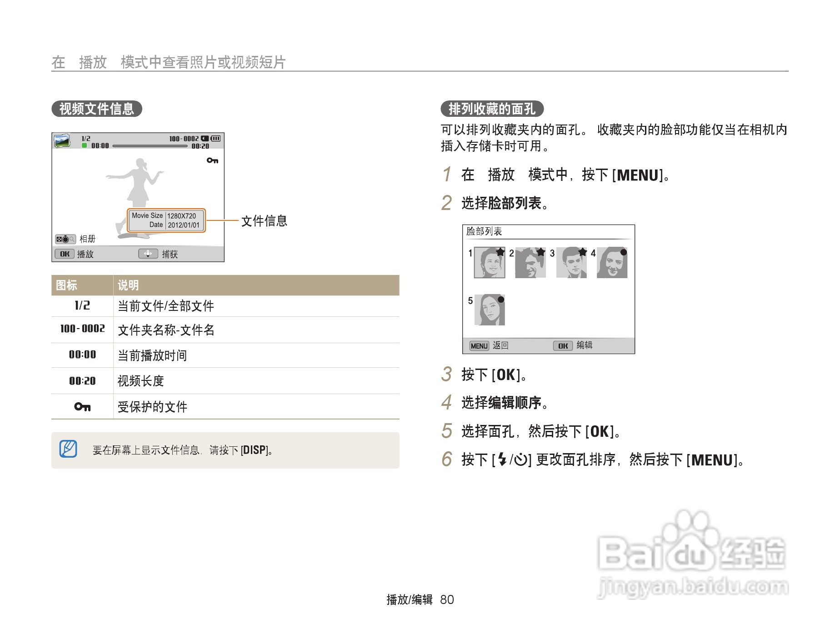Click the 文件信息 callout label
840x634 pixels.
coord(264,221)
